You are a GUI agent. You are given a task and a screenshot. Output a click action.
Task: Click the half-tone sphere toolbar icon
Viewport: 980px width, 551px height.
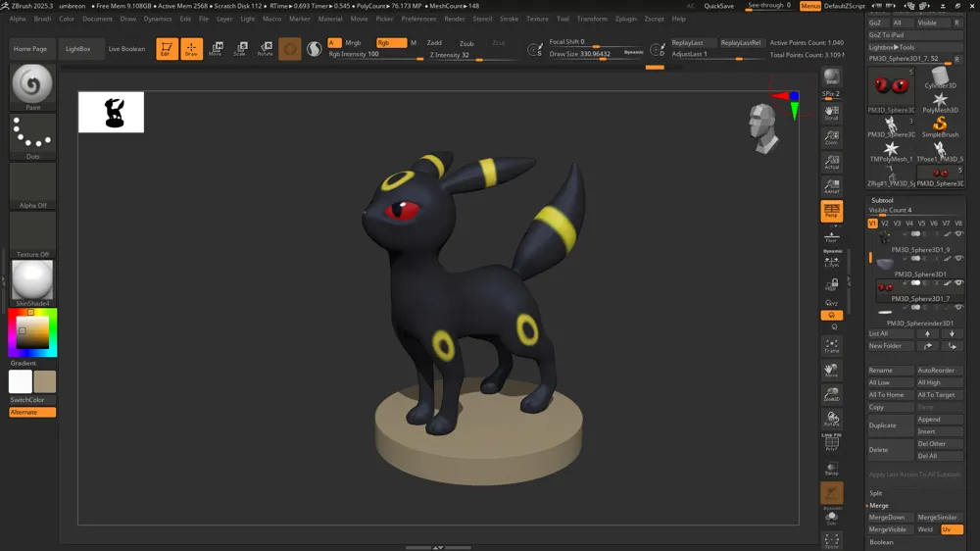pos(315,49)
